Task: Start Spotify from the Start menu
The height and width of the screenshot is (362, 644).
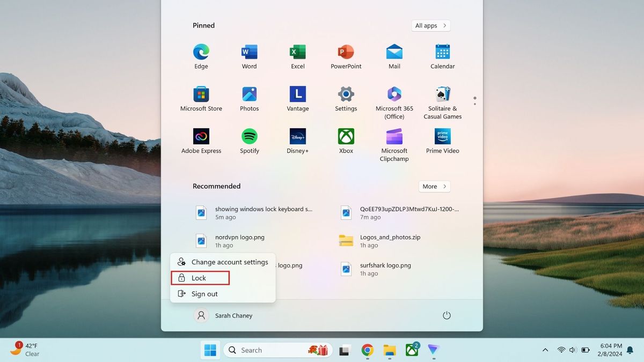Action: pos(249,138)
